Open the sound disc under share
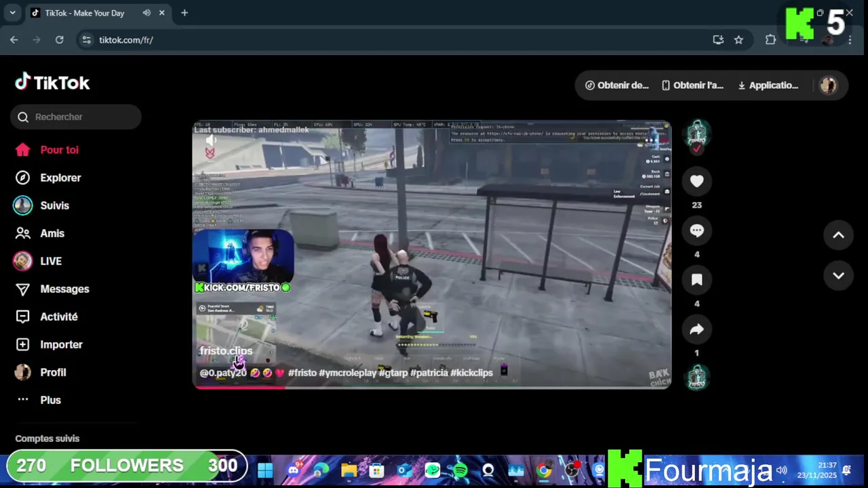868x488 pixels. (696, 378)
